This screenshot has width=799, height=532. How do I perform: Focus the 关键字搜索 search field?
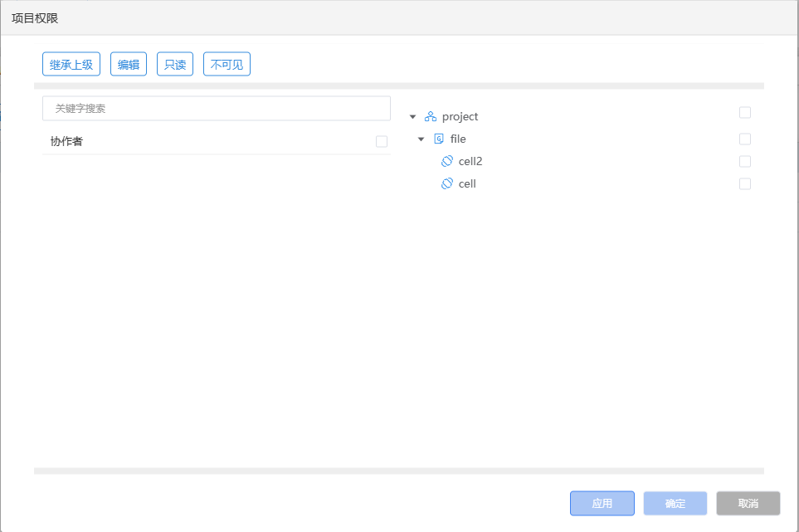coord(216,109)
